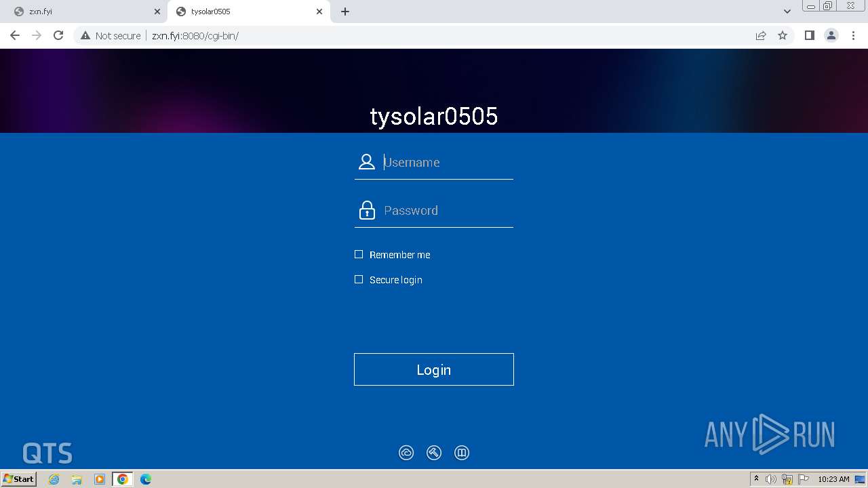868x488 pixels.
Task: Show hidden system tray icons
Action: coord(756,479)
